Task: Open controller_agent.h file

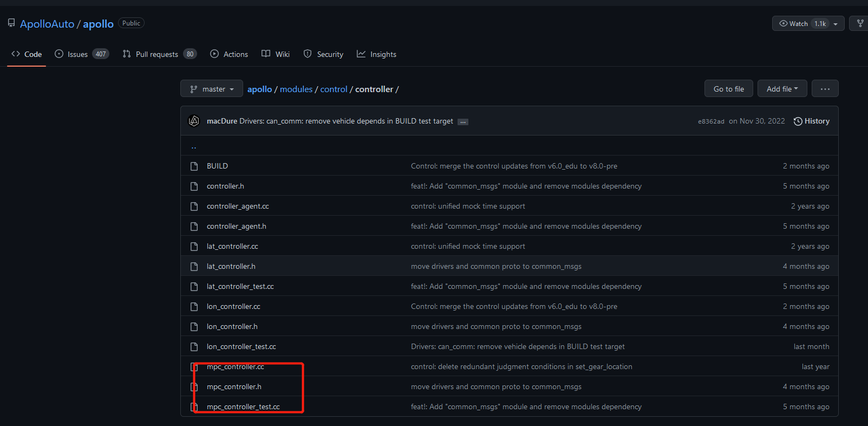Action: (237, 226)
